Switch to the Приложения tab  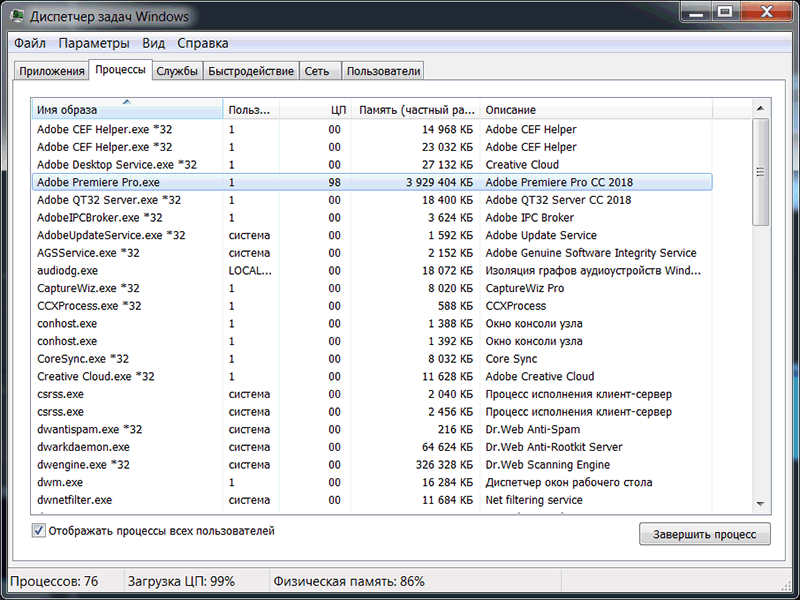tap(52, 71)
